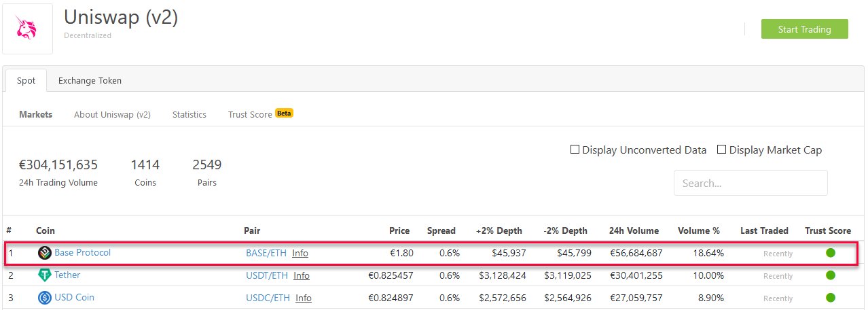Click Tether green trust score dot
Image resolution: width=868 pixels, height=310 pixels.
[831, 275]
